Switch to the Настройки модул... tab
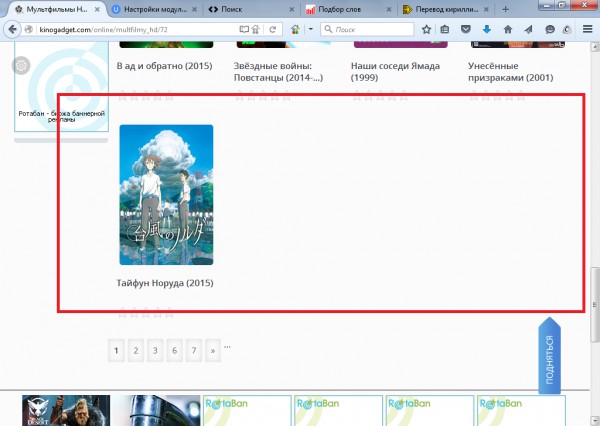600x426 pixels. coord(155,9)
